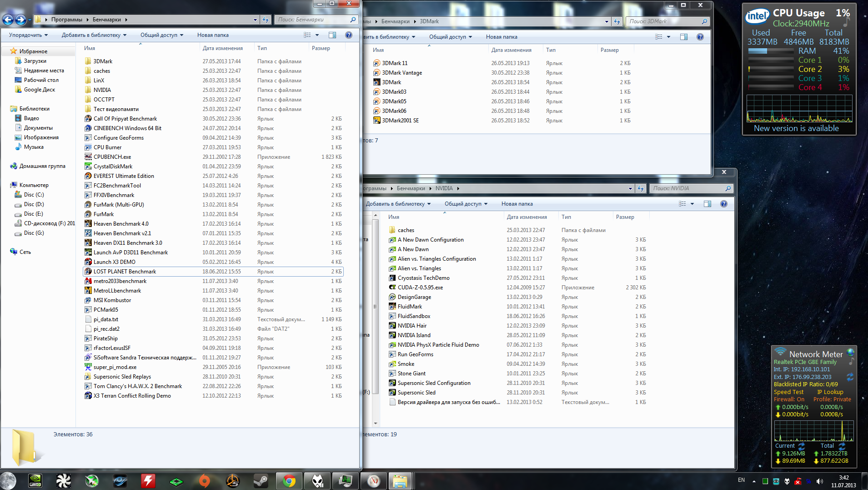
Task: Refresh the 3DMark window address bar
Action: [617, 21]
